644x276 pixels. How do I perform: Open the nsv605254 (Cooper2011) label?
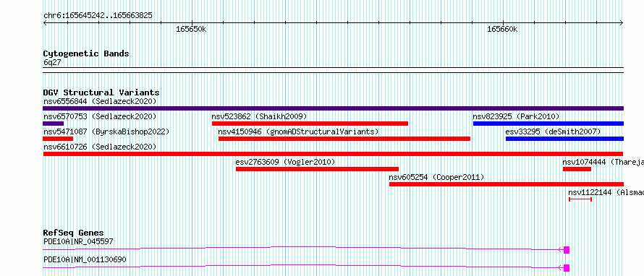(x=436, y=177)
